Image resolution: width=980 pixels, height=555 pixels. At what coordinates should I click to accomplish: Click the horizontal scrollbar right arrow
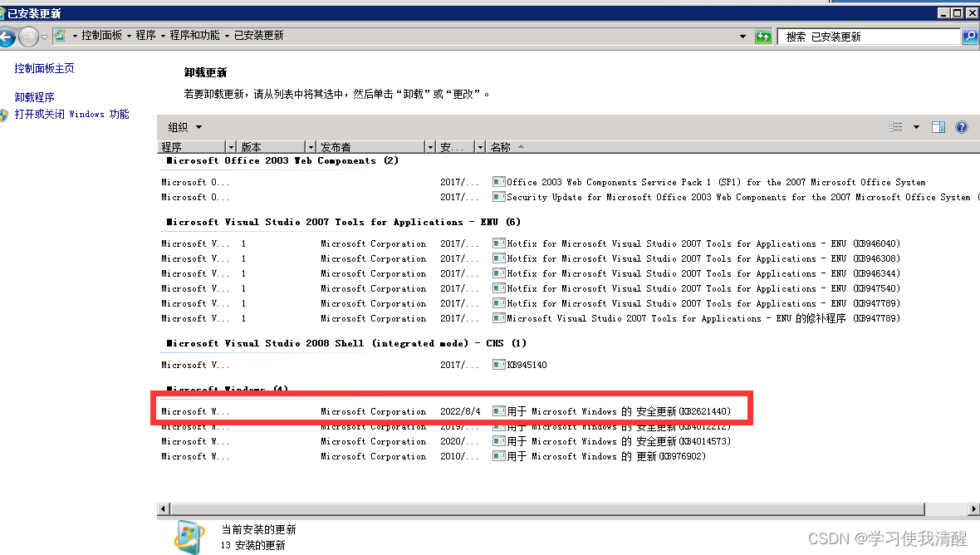click(x=973, y=508)
